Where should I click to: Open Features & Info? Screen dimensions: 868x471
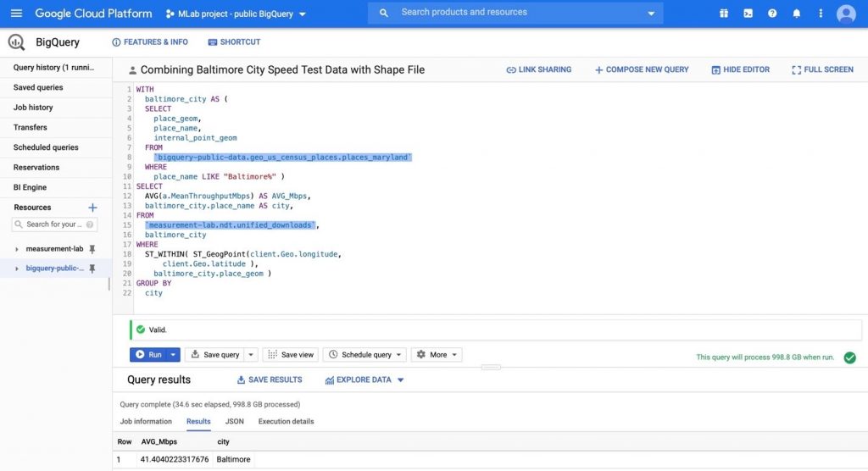click(x=150, y=42)
